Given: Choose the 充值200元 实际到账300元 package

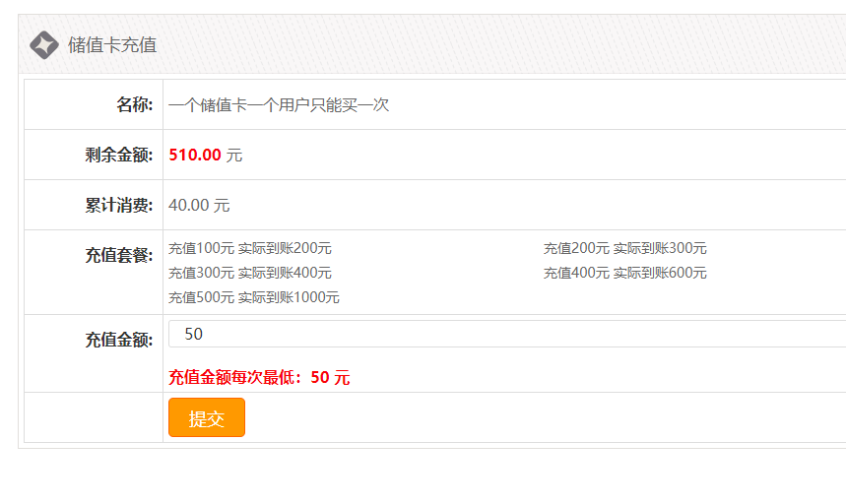Looking at the screenshot, I should click(x=625, y=248).
